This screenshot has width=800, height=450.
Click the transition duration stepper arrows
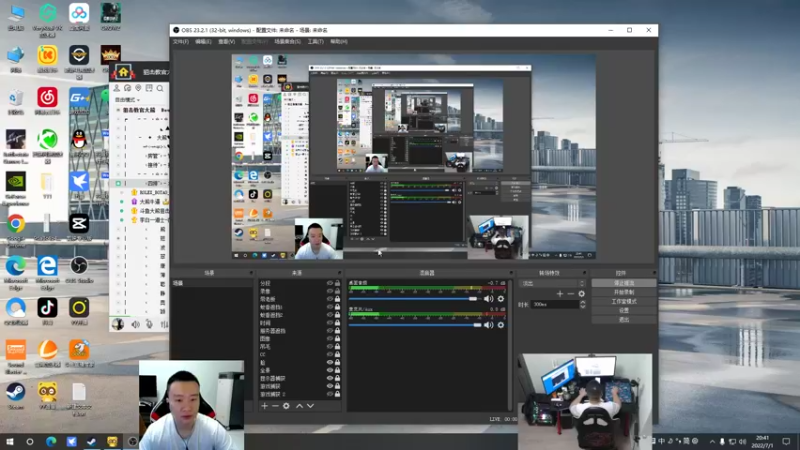(x=583, y=305)
